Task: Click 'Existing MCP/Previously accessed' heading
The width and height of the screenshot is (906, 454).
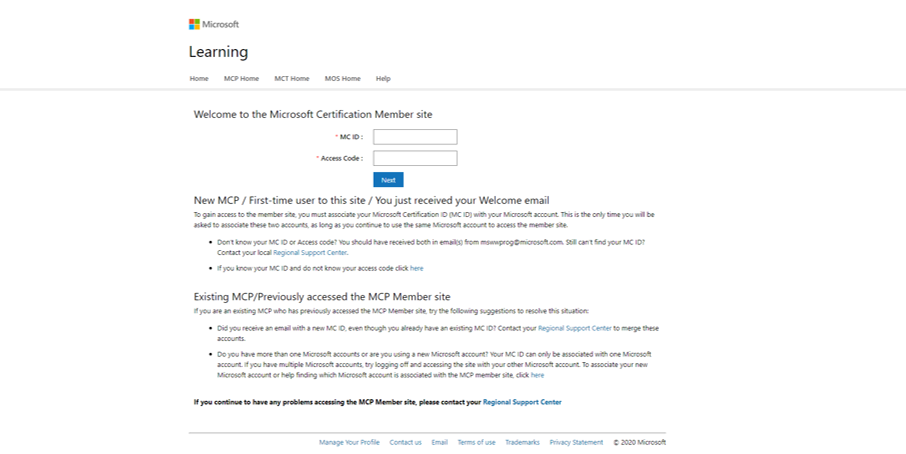Action: pos(322,297)
